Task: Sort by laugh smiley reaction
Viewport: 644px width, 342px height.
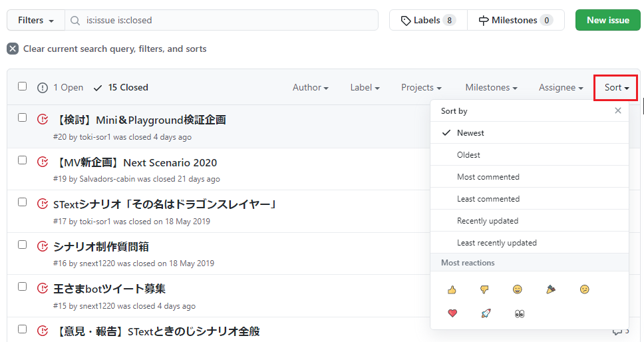Action: point(518,290)
